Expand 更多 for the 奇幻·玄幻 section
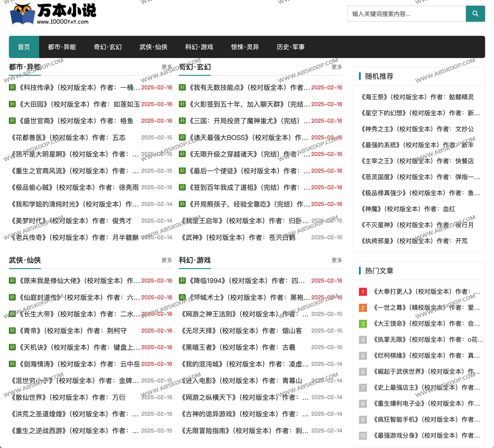Image resolution: width=494 pixels, height=448 pixels. click(336, 67)
